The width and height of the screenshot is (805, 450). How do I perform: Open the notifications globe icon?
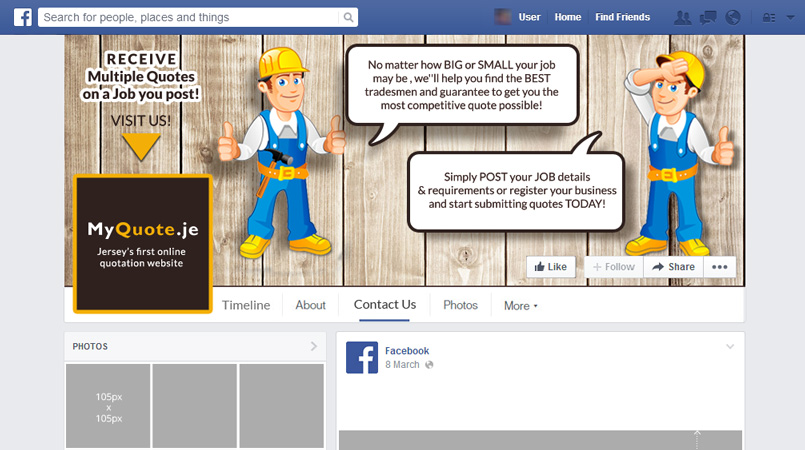(732, 17)
